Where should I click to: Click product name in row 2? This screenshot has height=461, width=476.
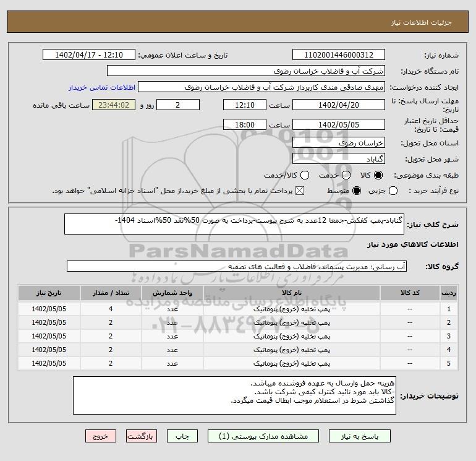[291, 323]
